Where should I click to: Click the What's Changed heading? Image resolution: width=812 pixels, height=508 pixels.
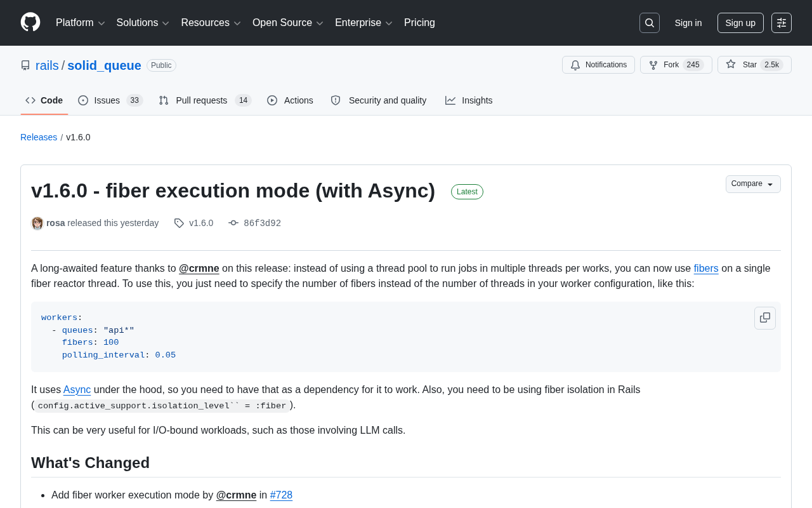point(90,463)
